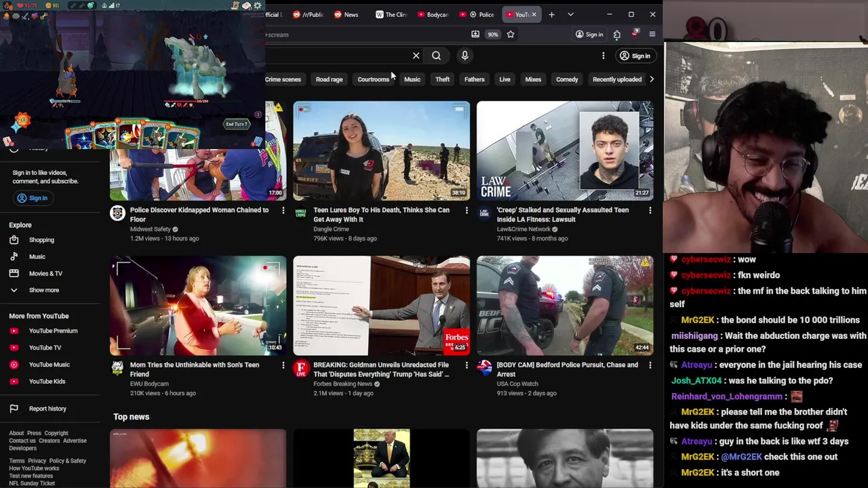868x488 pixels.
Task: Open the game settings gear icon
Action: (x=258, y=5)
